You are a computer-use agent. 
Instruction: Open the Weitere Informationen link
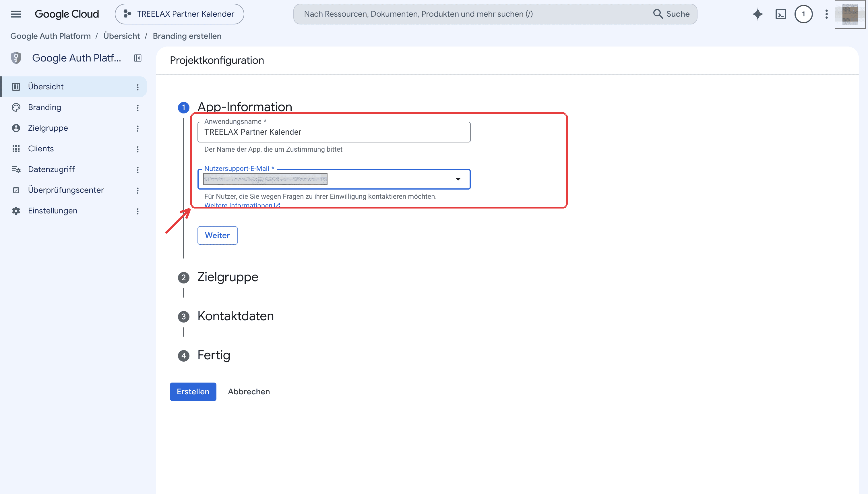(x=242, y=205)
